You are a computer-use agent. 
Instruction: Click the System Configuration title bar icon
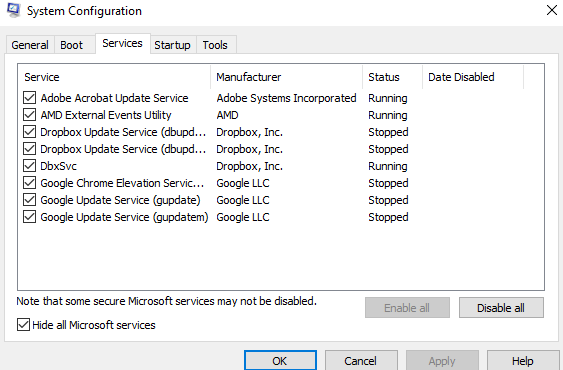click(13, 10)
